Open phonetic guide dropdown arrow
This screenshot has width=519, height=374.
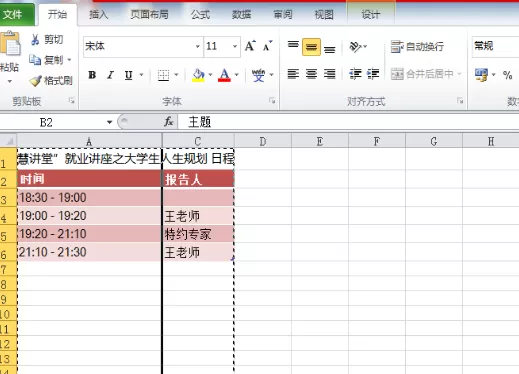pos(272,75)
